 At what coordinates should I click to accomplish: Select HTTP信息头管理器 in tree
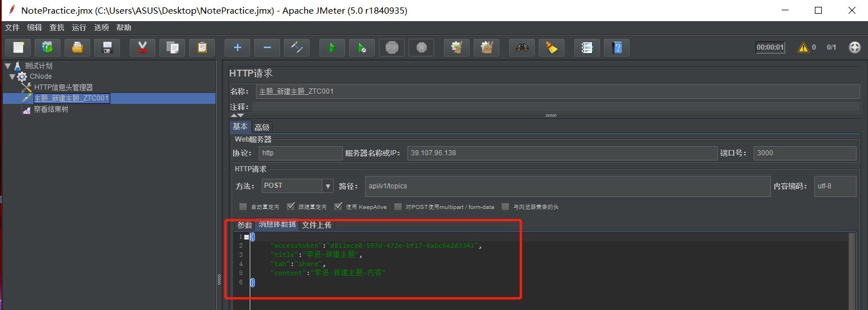click(63, 87)
